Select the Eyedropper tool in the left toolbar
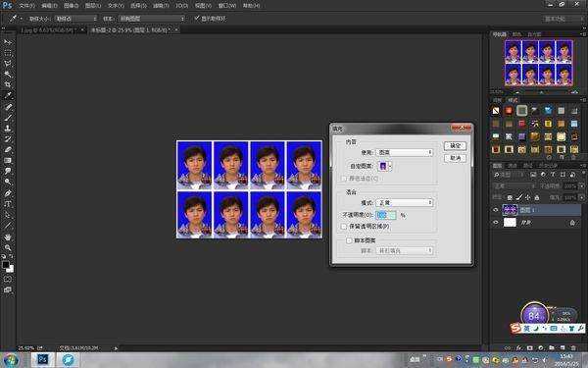 [x=8, y=95]
